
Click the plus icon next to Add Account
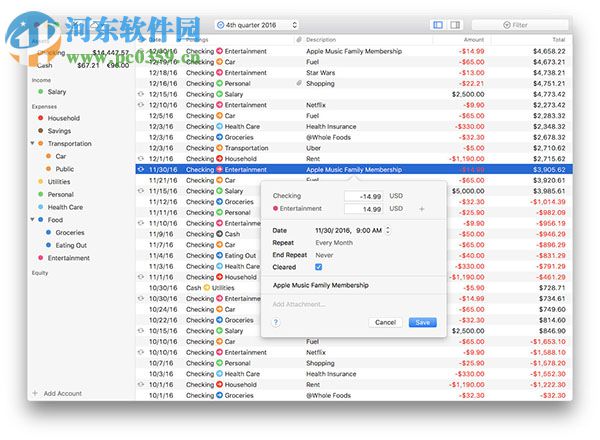pyautogui.click(x=35, y=393)
